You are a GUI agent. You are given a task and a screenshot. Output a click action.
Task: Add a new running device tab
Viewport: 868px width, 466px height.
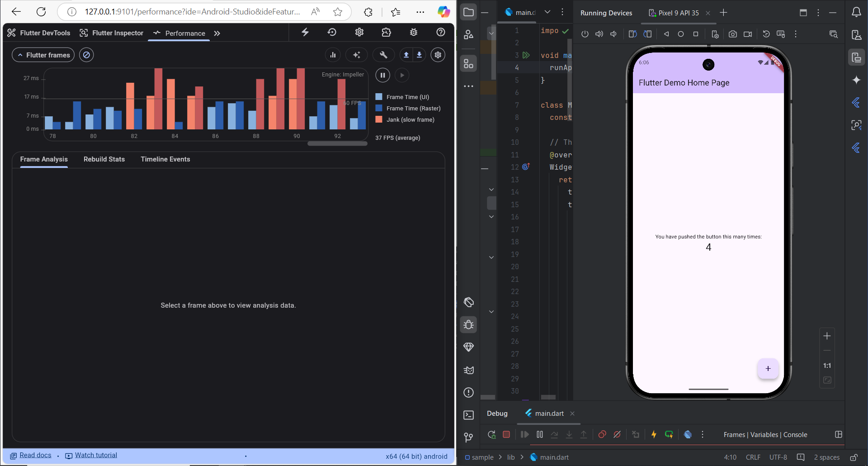tap(724, 13)
